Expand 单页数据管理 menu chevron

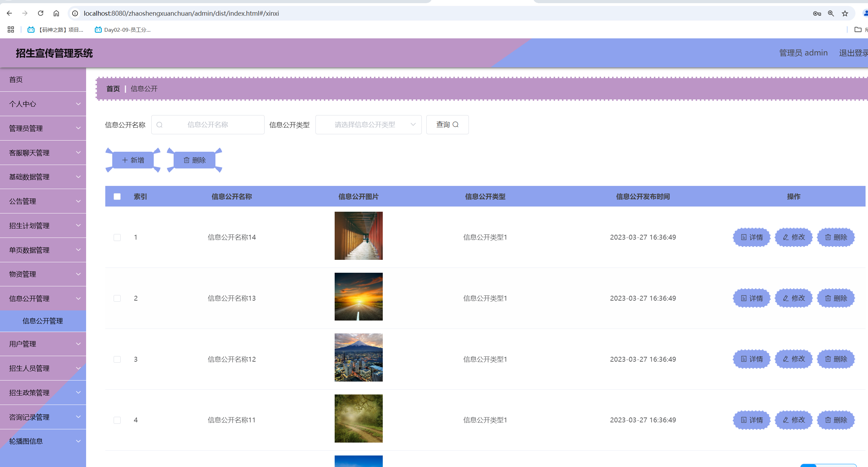pyautogui.click(x=78, y=250)
